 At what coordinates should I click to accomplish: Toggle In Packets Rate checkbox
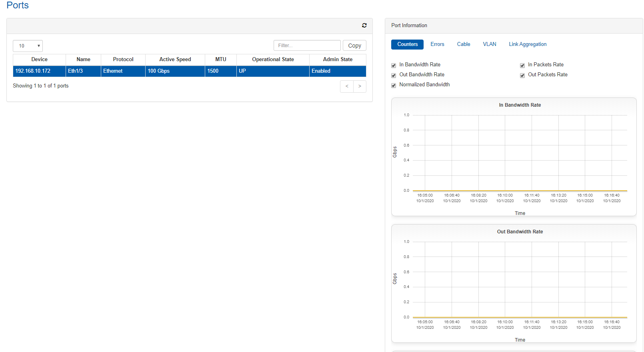point(522,65)
